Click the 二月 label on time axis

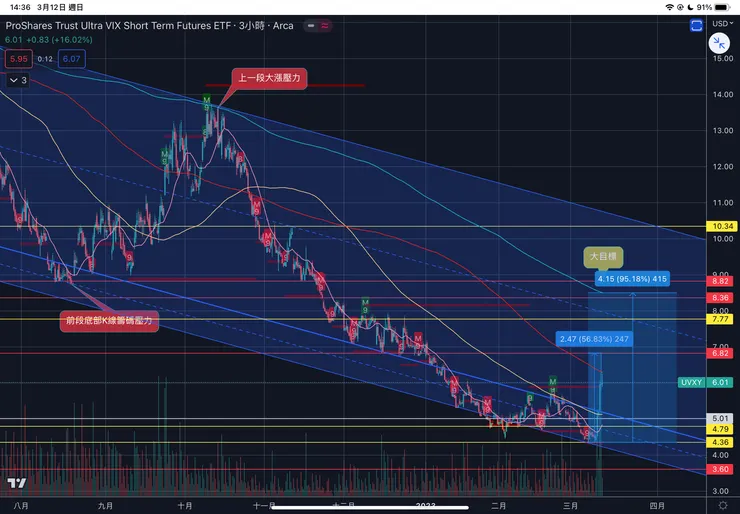click(x=499, y=506)
